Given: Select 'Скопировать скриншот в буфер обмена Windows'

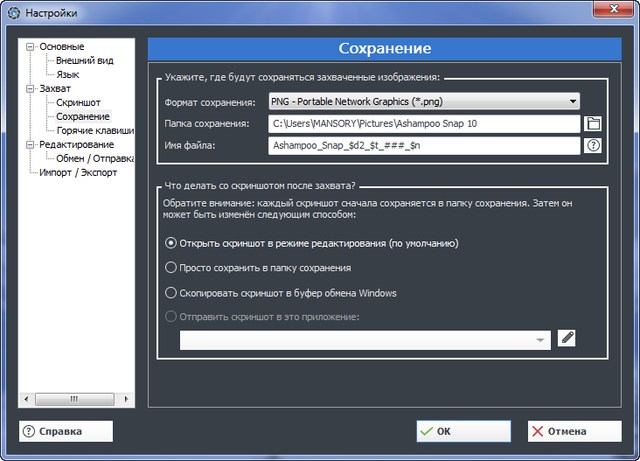Looking at the screenshot, I should (171, 293).
